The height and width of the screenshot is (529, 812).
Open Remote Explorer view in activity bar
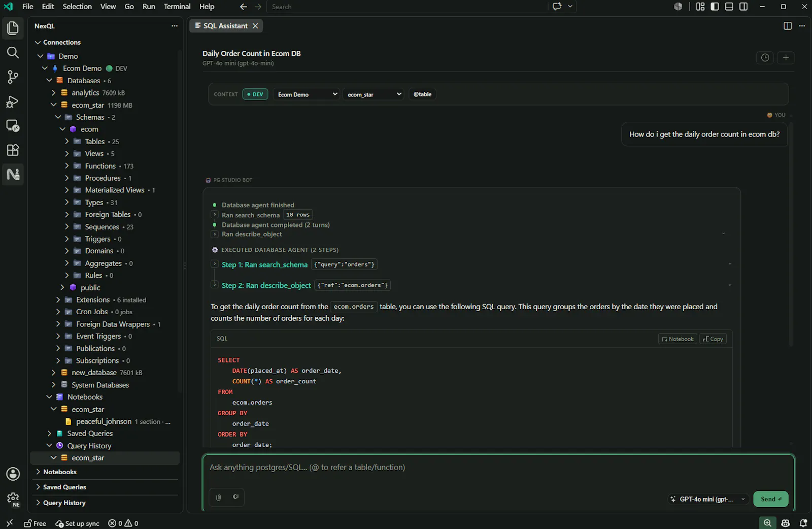pos(13,125)
